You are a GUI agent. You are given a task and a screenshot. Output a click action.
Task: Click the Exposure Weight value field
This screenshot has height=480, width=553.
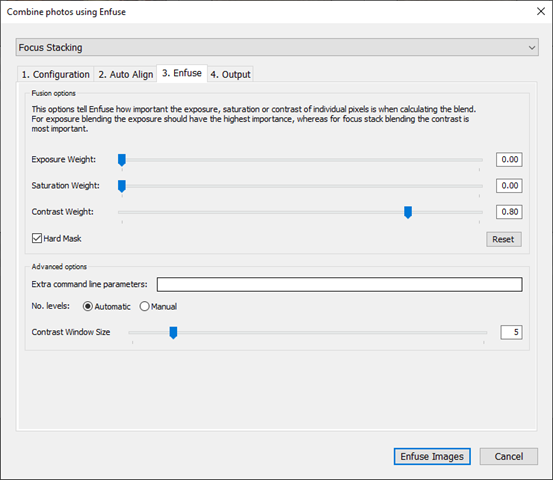(509, 159)
